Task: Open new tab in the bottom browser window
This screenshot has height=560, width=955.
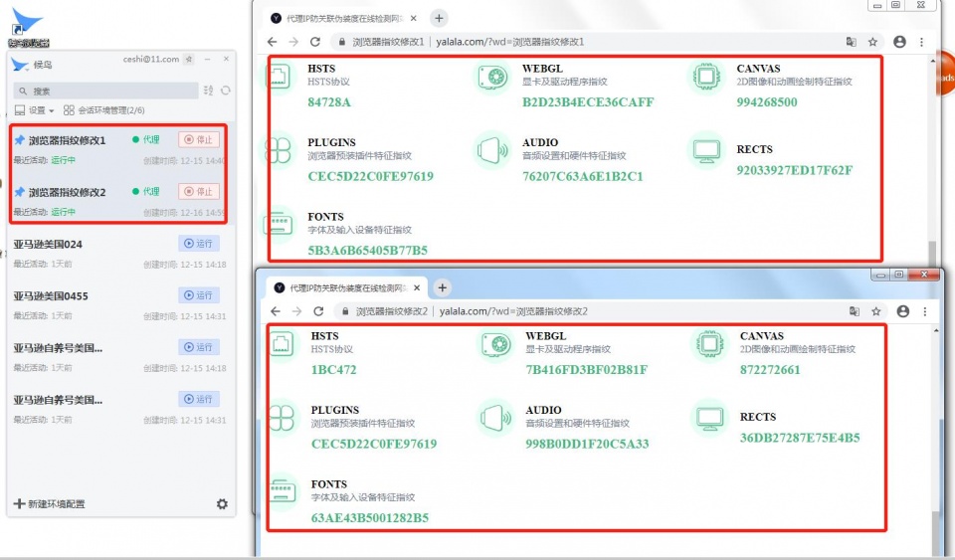Action: (x=442, y=287)
